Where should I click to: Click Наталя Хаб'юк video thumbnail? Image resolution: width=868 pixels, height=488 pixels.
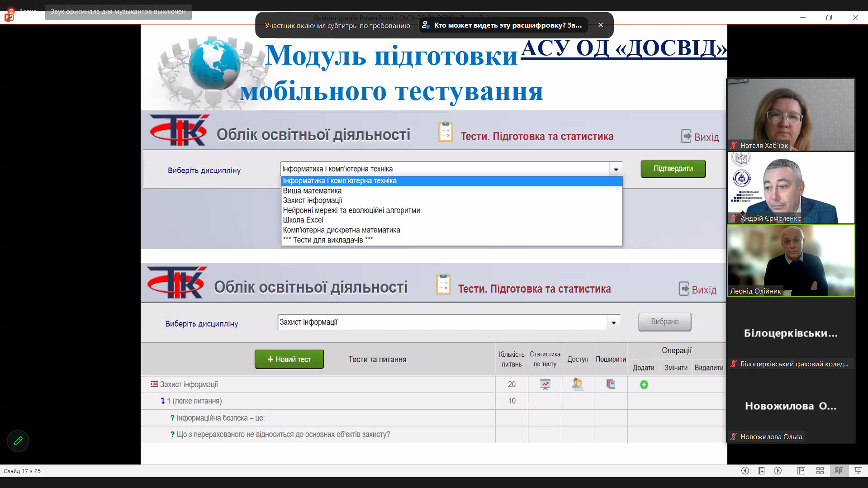(791, 114)
